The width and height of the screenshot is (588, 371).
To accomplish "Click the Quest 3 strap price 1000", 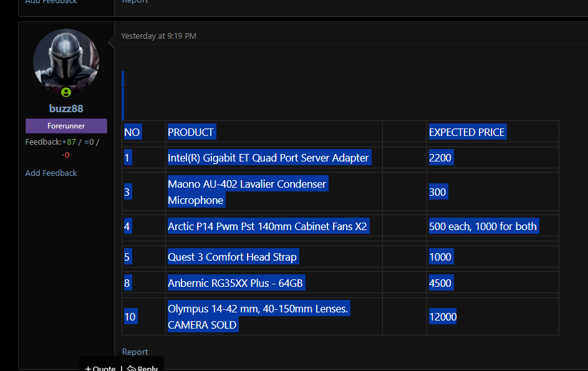I will tap(441, 257).
